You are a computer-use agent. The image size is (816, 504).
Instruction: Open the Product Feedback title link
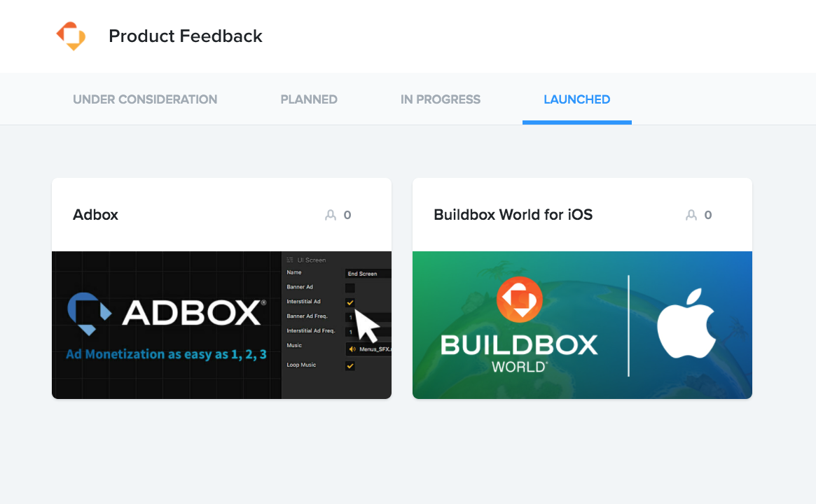(x=186, y=36)
